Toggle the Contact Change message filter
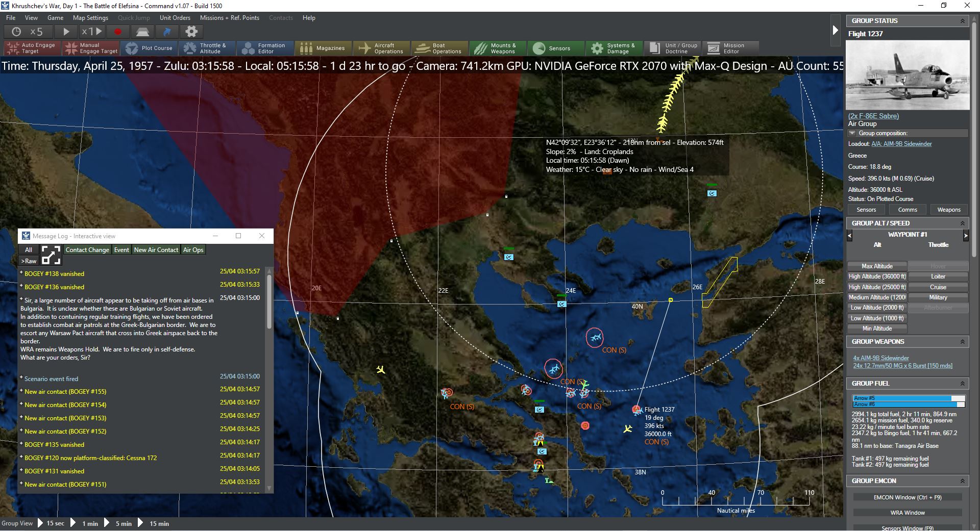Image resolution: width=980 pixels, height=531 pixels. [x=87, y=250]
